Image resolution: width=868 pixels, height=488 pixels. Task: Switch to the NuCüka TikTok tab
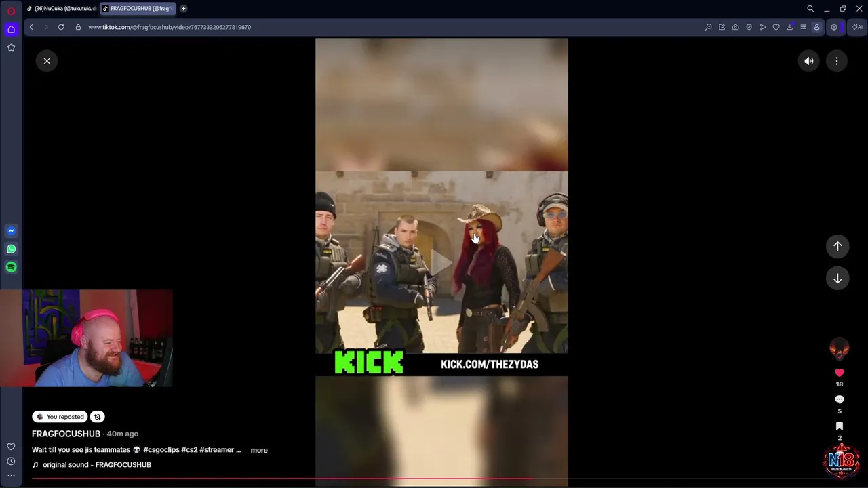(61, 9)
